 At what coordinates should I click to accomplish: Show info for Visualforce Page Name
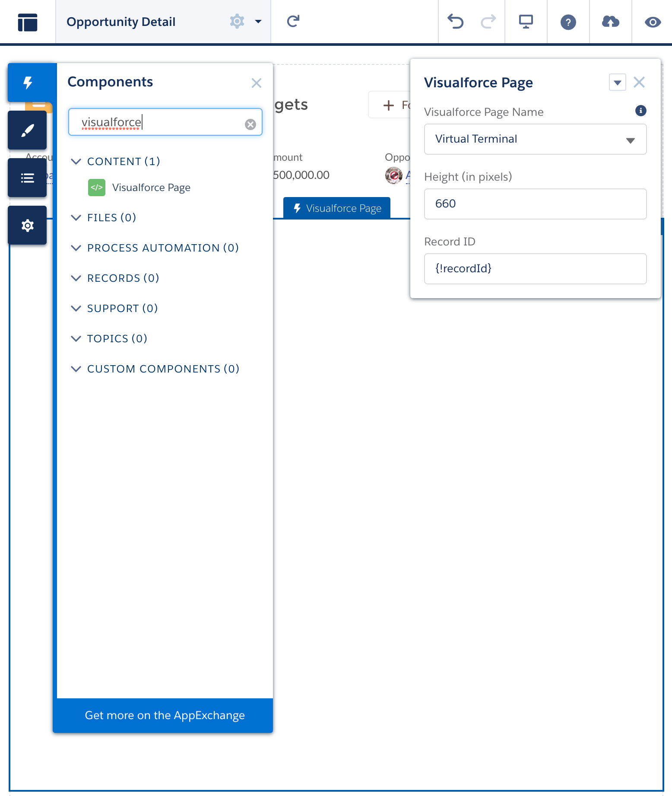[641, 111]
